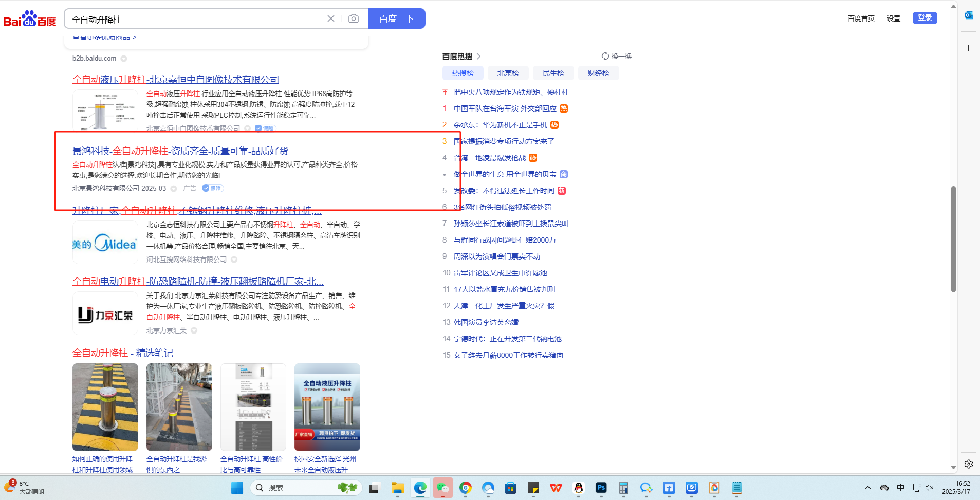Click the Baidu logo
The height and width of the screenshot is (500, 980).
(30, 19)
